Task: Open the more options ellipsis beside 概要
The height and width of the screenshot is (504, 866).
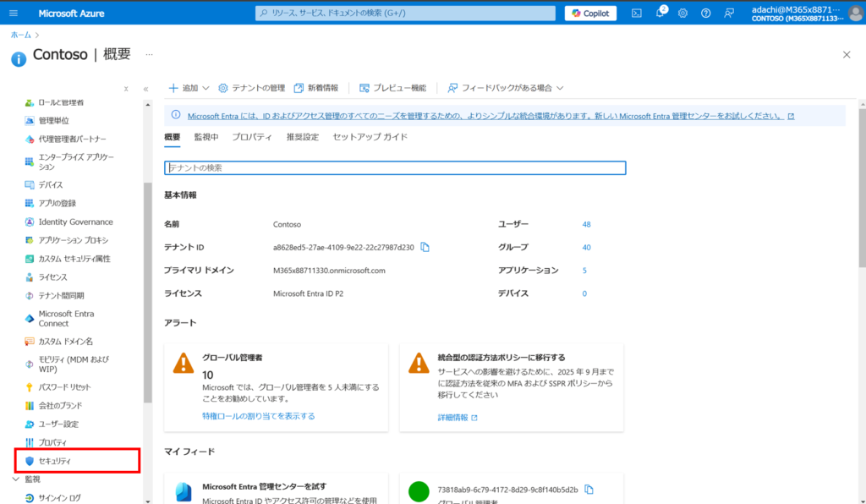Action: tap(149, 55)
